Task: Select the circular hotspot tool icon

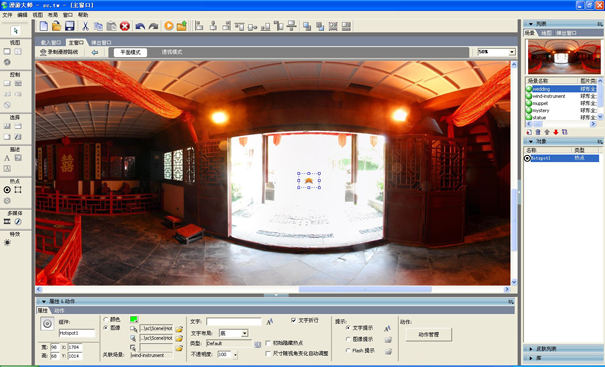Action: click(7, 189)
